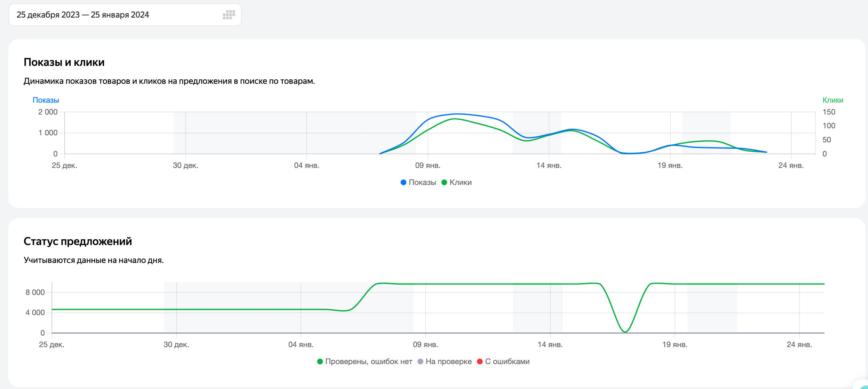Screen dimensions: 868x389
Task: Click 25 дек. label in status chart
Action: tap(51, 345)
